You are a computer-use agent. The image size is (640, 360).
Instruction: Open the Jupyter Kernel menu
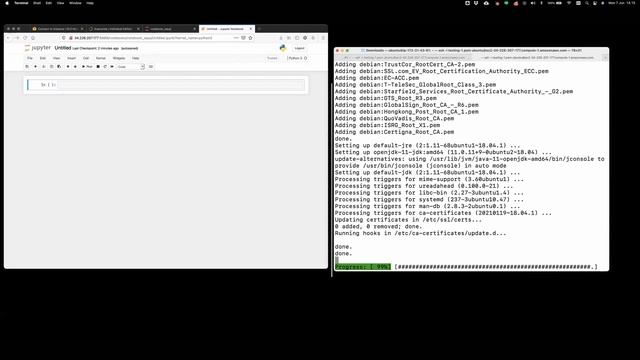pos(100,58)
